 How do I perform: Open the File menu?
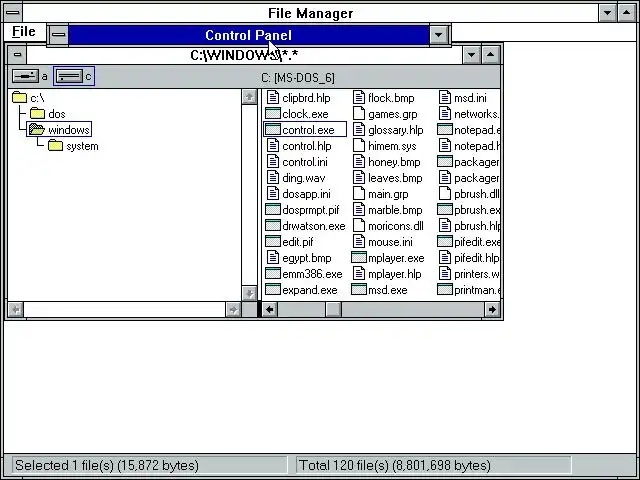[x=24, y=32]
